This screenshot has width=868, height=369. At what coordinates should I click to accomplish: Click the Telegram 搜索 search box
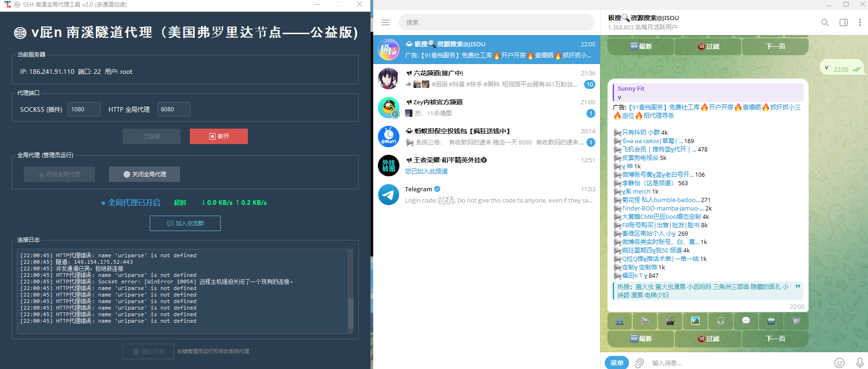click(x=497, y=22)
